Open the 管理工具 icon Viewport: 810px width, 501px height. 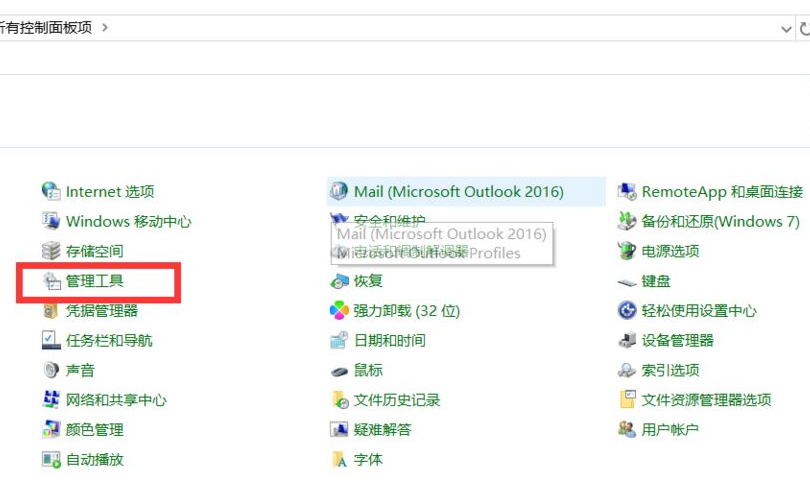pyautogui.click(x=51, y=282)
